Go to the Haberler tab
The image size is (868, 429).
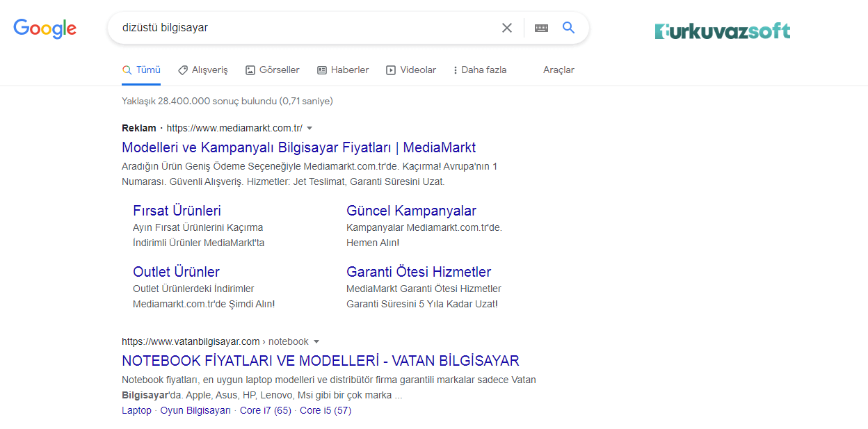[343, 70]
